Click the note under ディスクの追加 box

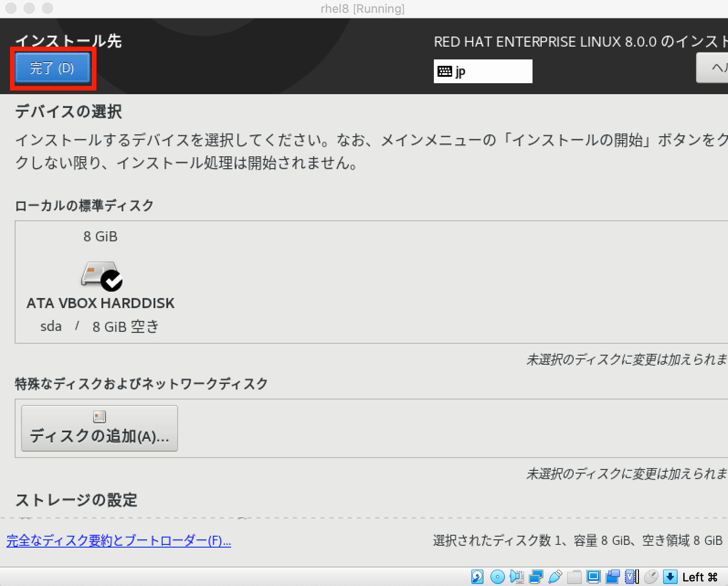[x=627, y=474]
